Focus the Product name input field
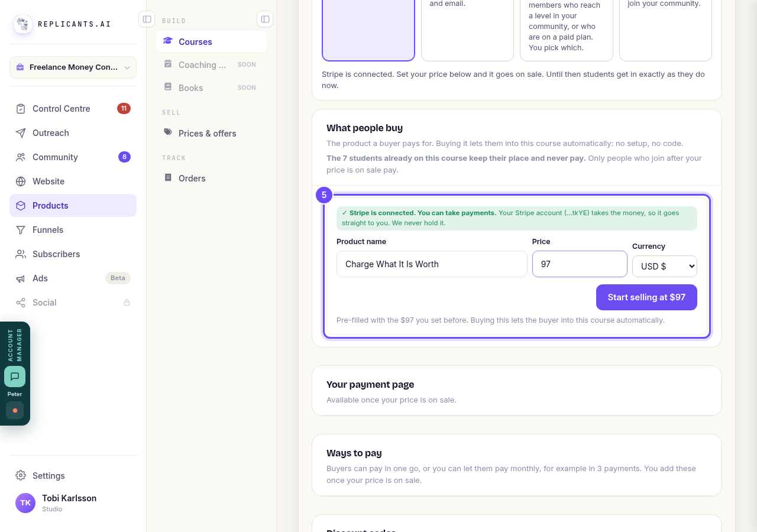This screenshot has width=757, height=532. pyautogui.click(x=432, y=264)
